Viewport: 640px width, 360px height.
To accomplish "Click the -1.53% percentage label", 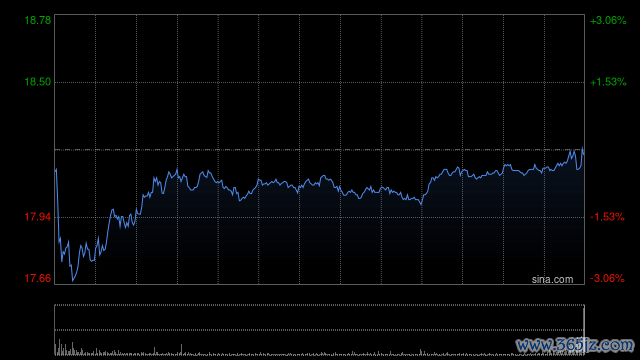I will click(607, 217).
